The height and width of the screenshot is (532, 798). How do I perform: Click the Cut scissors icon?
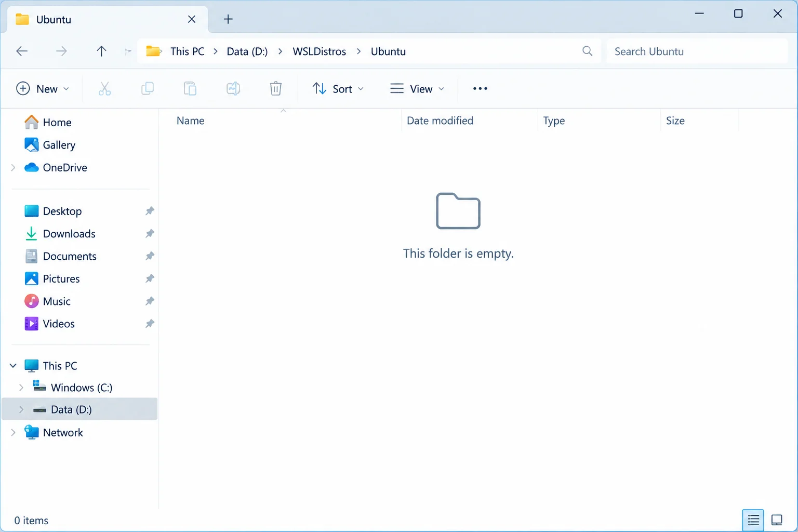pyautogui.click(x=104, y=89)
